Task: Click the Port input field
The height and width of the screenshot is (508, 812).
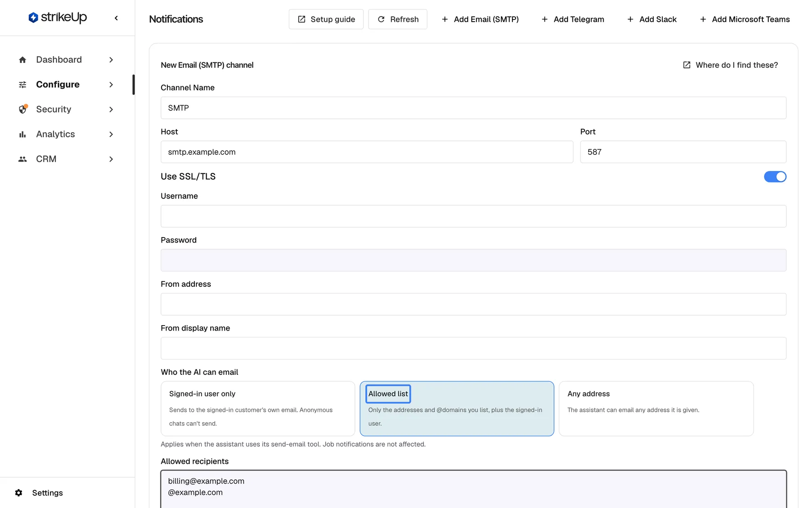Action: tap(683, 152)
